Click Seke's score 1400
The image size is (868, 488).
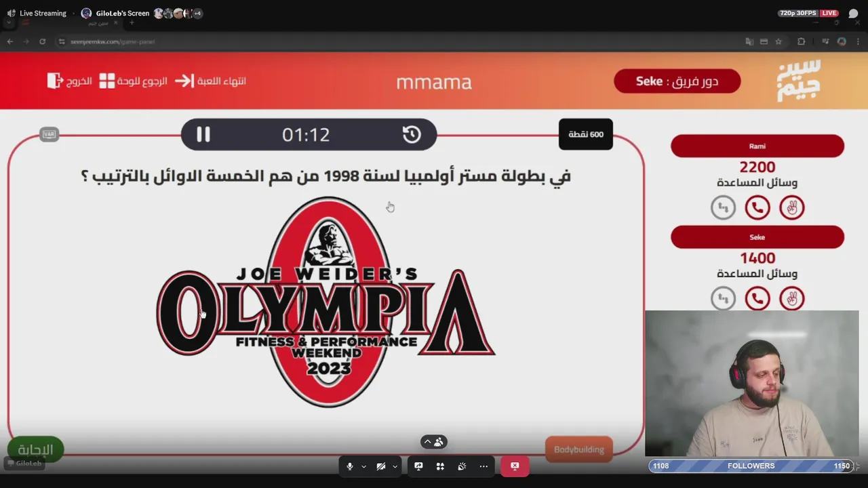coord(757,258)
